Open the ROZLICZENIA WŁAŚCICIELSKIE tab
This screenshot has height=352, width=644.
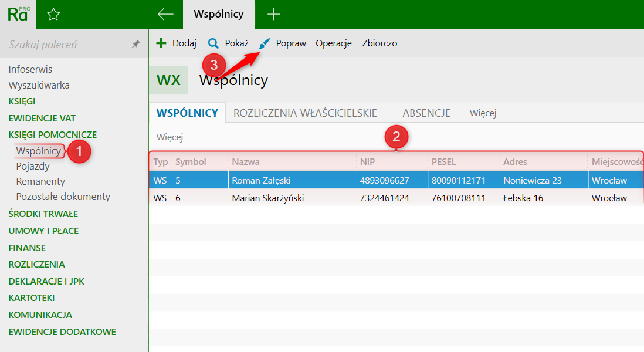coord(305,113)
